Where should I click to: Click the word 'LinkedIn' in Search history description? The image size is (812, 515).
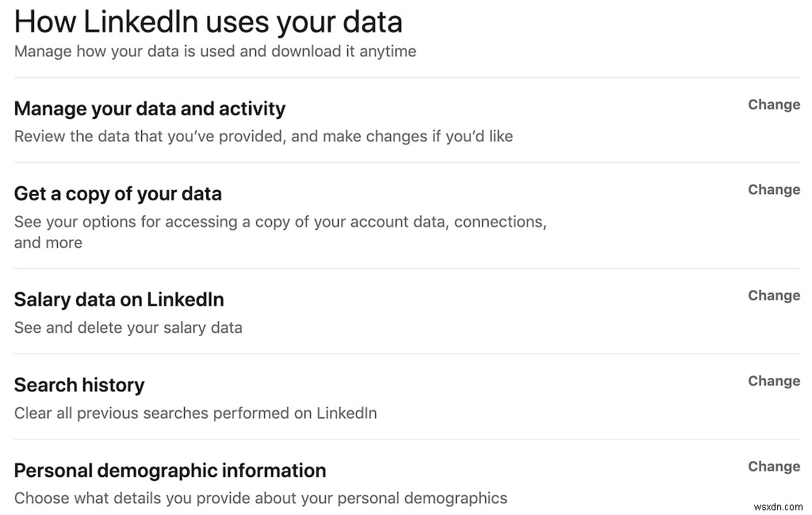click(347, 413)
